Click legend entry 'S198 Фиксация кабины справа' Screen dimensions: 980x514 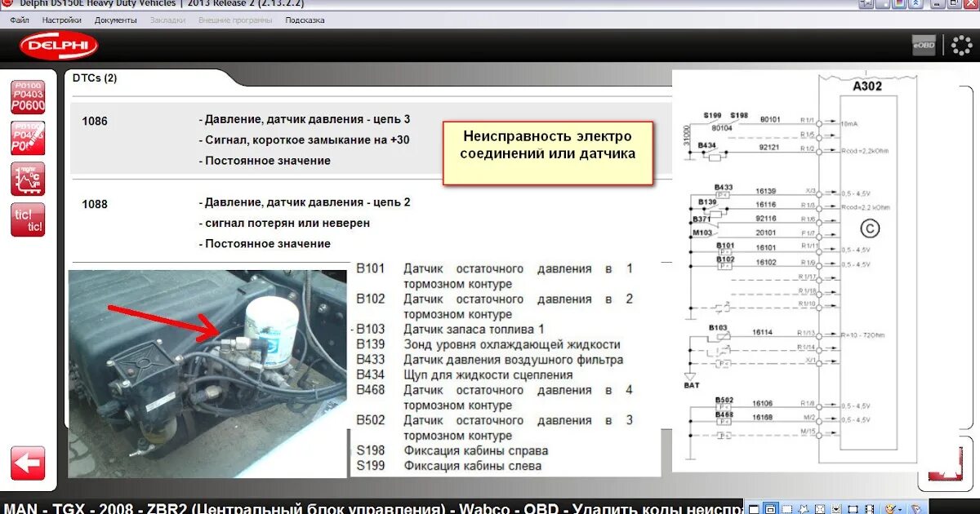pyautogui.click(x=452, y=450)
